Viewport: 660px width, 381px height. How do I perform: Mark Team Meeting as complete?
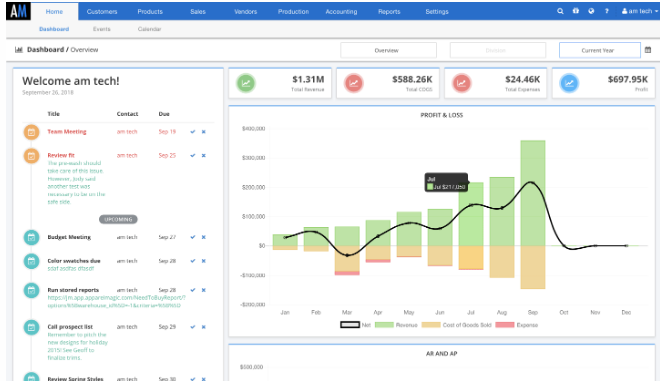coord(193,132)
